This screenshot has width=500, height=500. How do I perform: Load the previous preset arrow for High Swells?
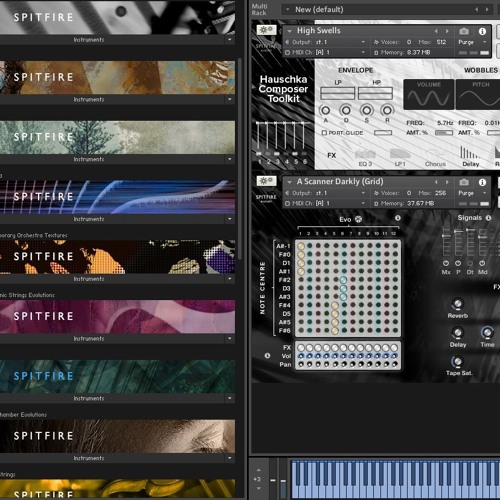tap(436, 31)
